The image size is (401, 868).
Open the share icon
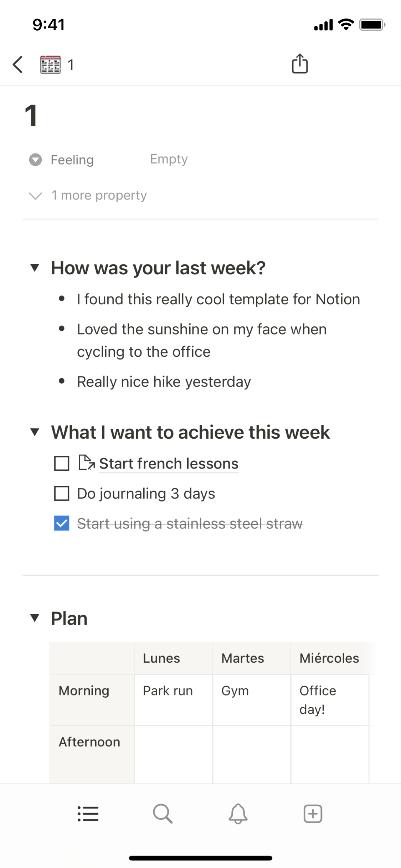(300, 64)
